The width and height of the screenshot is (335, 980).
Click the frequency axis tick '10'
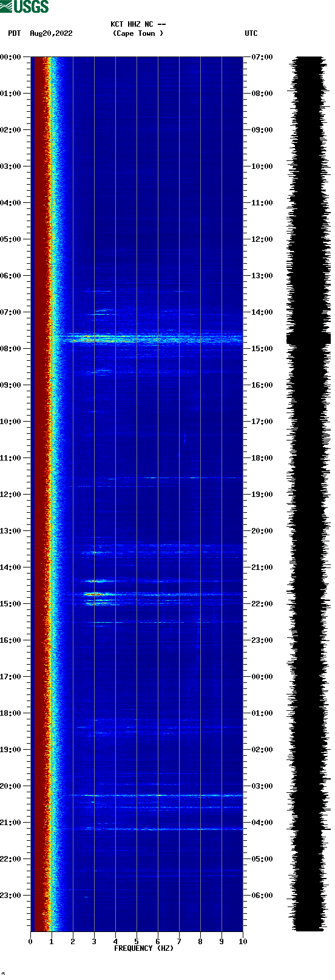coord(243,942)
